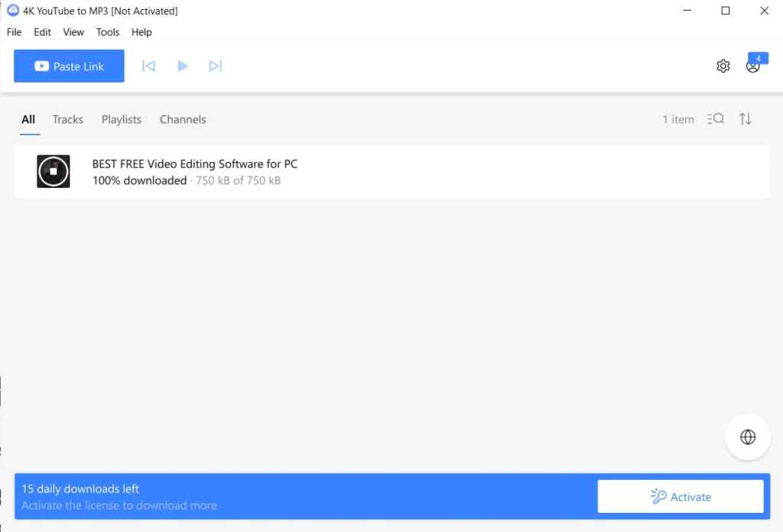Follow the 'Activate the license to download more' link
This screenshot has width=783, height=532.
coord(119,505)
